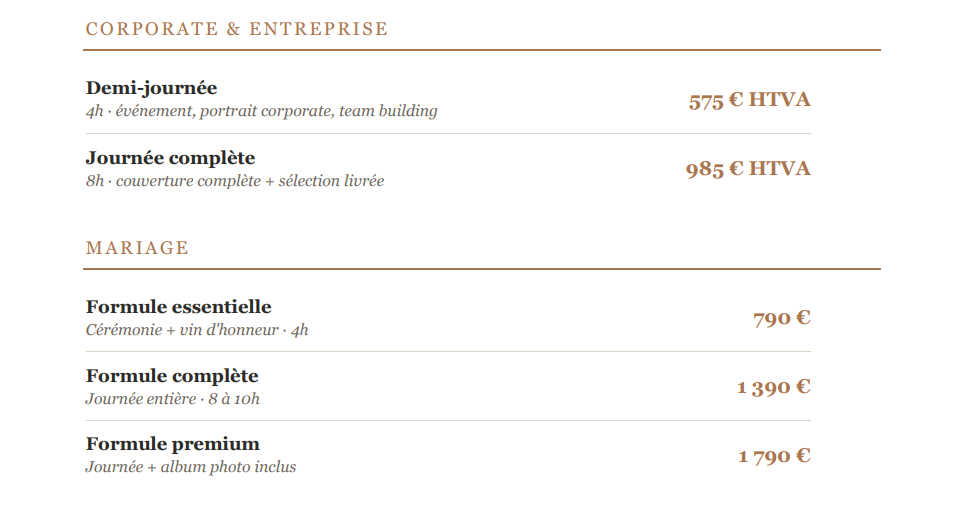The width and height of the screenshot is (957, 512).
Task: Click the line under Mariage heading
Action: pyautogui.click(x=482, y=269)
